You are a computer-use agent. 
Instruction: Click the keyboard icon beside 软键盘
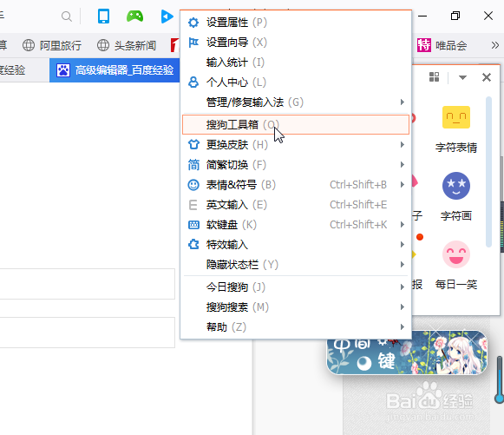point(193,225)
